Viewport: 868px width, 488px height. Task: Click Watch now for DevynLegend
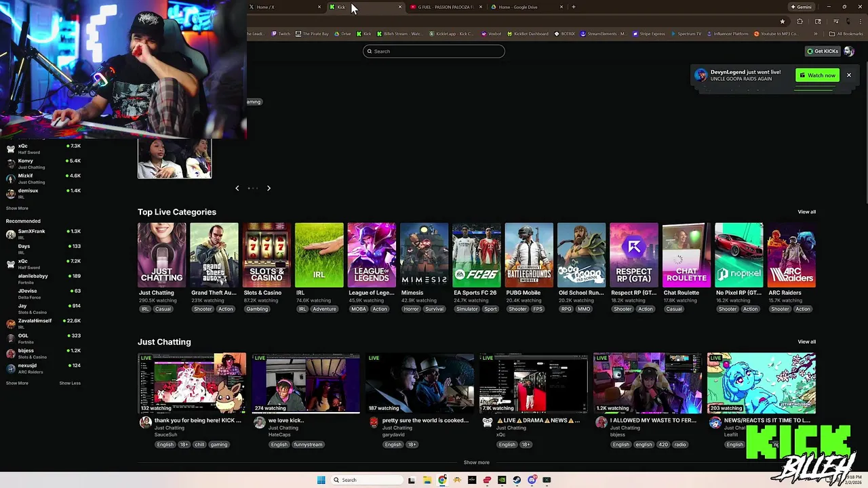point(817,75)
